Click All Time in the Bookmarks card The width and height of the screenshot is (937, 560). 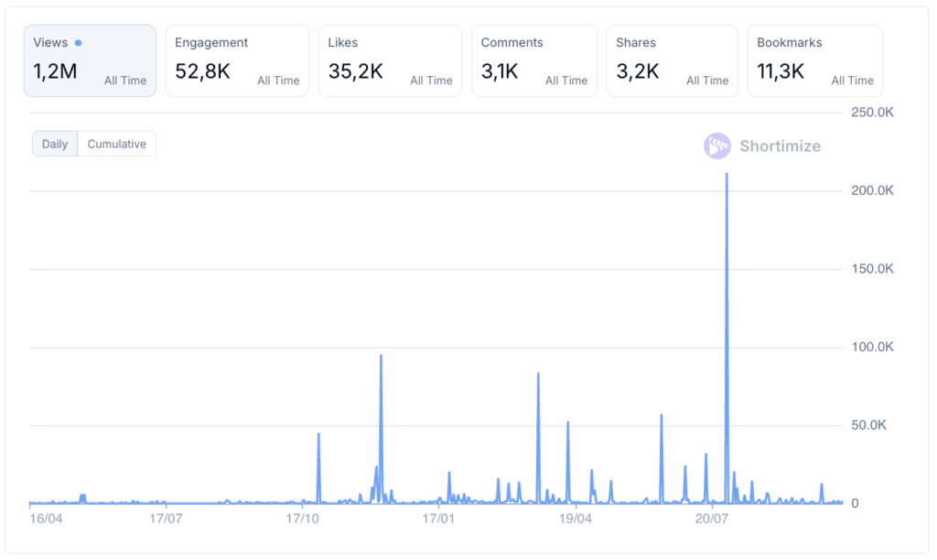[852, 81]
